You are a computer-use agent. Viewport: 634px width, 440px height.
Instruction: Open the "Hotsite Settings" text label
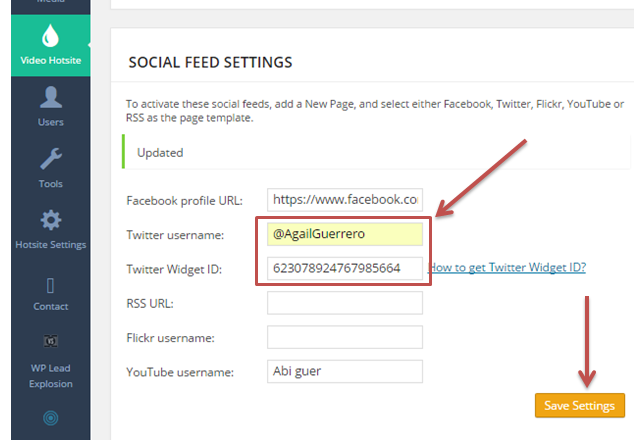(50, 245)
